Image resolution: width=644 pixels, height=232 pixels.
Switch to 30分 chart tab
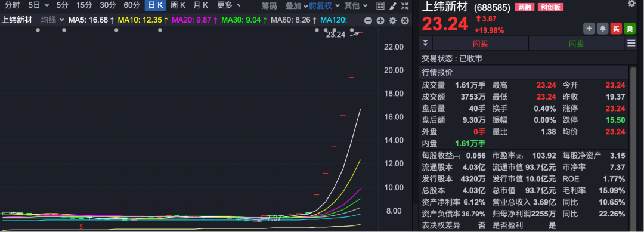[108, 6]
